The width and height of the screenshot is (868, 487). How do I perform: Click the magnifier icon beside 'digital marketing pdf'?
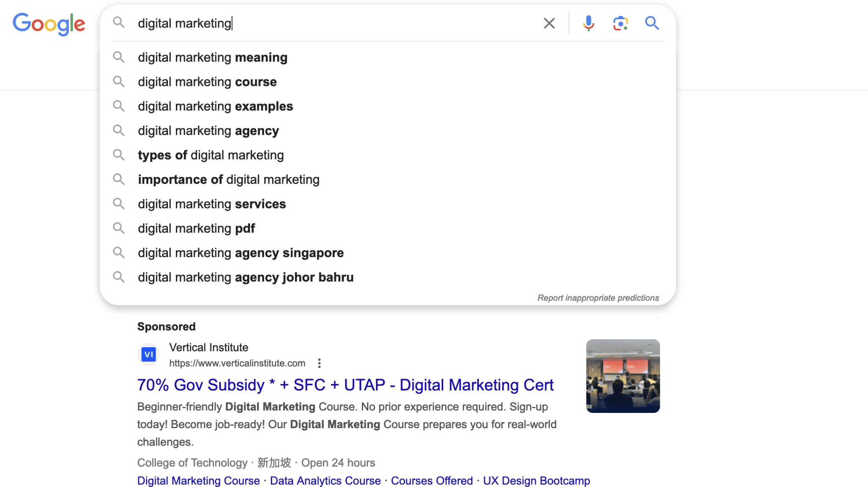[x=119, y=228]
